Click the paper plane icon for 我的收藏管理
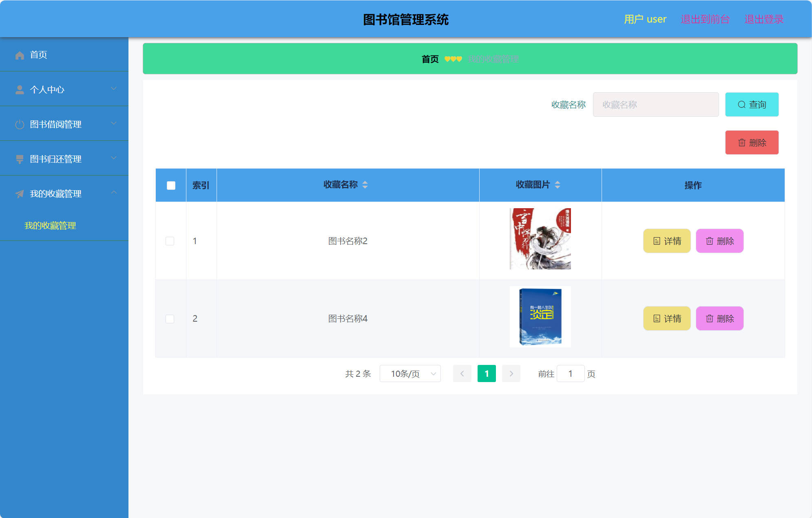The image size is (812, 518). click(x=20, y=194)
